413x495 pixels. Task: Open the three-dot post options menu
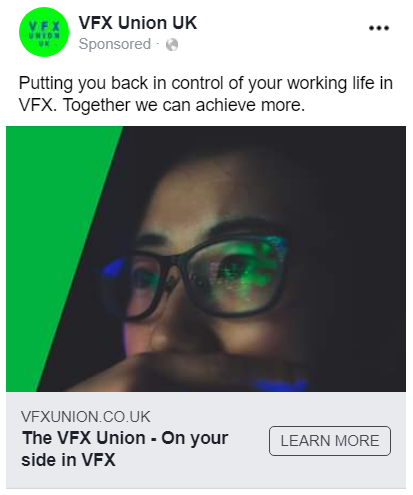point(379,28)
